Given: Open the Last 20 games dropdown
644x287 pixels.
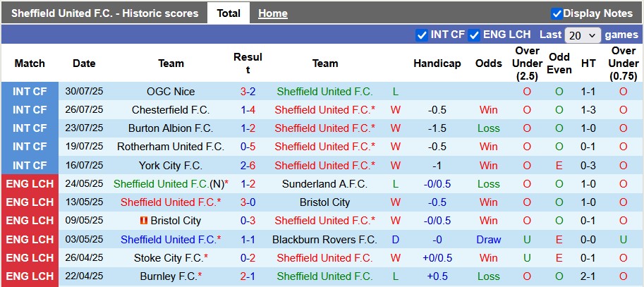Looking at the screenshot, I should [x=583, y=35].
